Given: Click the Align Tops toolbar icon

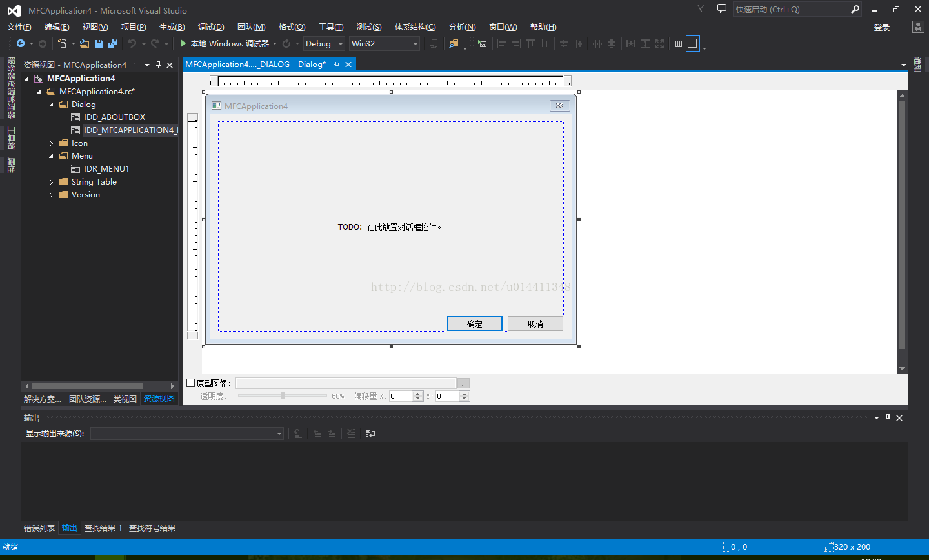Looking at the screenshot, I should point(530,43).
